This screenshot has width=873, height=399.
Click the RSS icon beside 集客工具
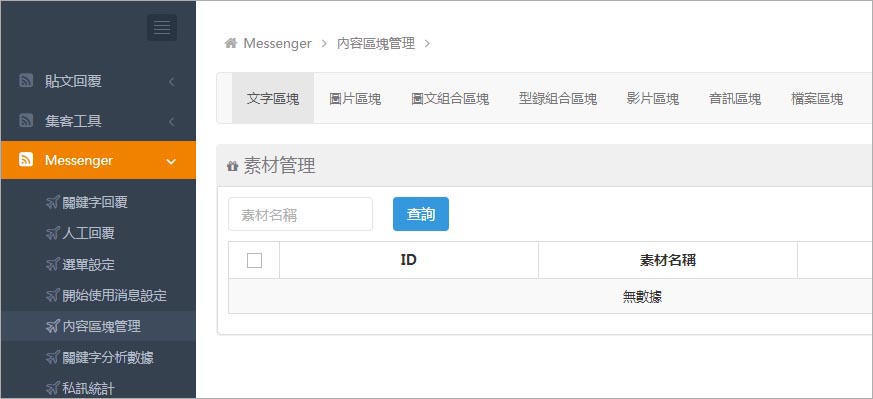pyautogui.click(x=26, y=120)
